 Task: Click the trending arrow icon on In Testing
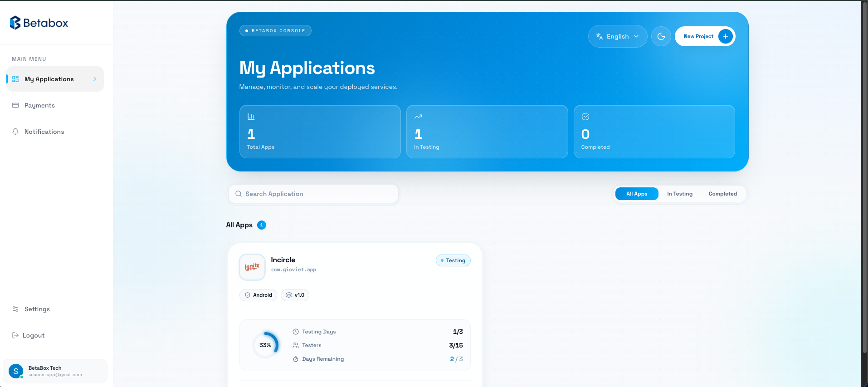pyautogui.click(x=418, y=117)
